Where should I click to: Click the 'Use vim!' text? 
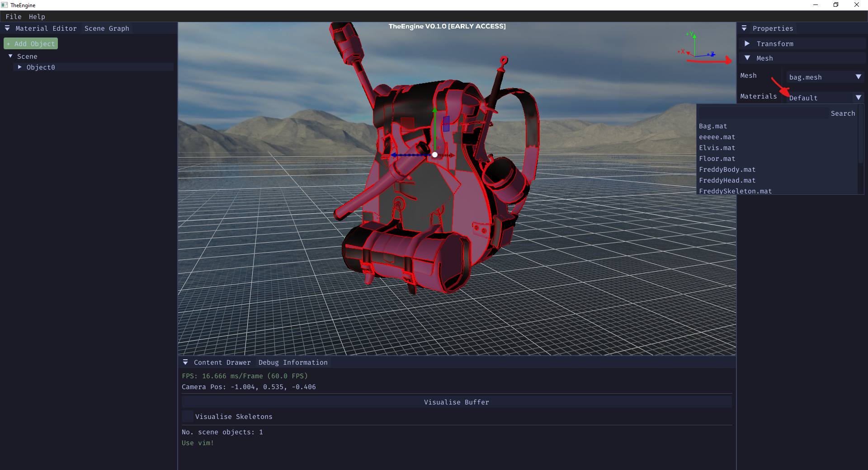click(198, 443)
